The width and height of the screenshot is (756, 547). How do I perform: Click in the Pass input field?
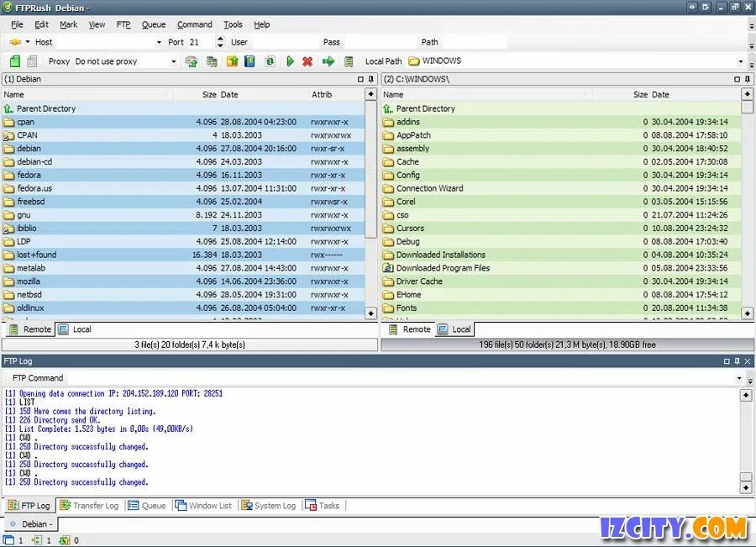click(381, 43)
